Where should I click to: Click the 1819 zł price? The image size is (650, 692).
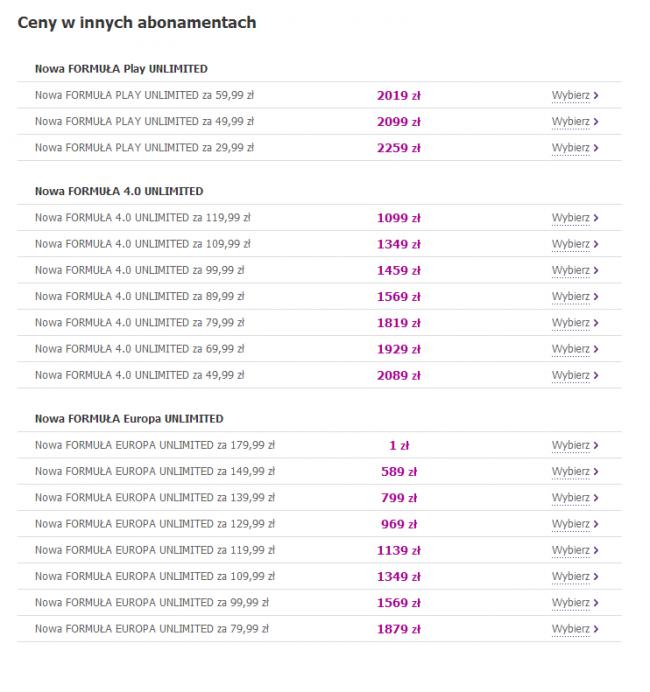point(399,323)
